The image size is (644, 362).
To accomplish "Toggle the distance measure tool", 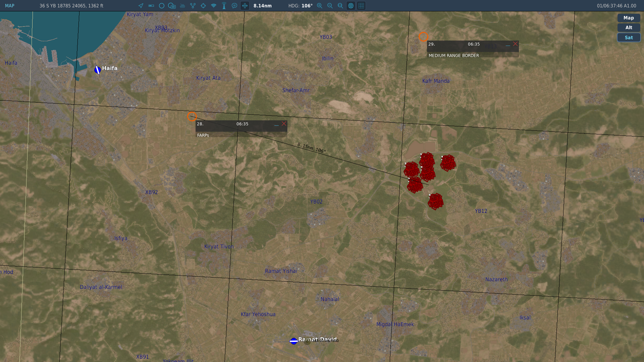I will click(245, 6).
